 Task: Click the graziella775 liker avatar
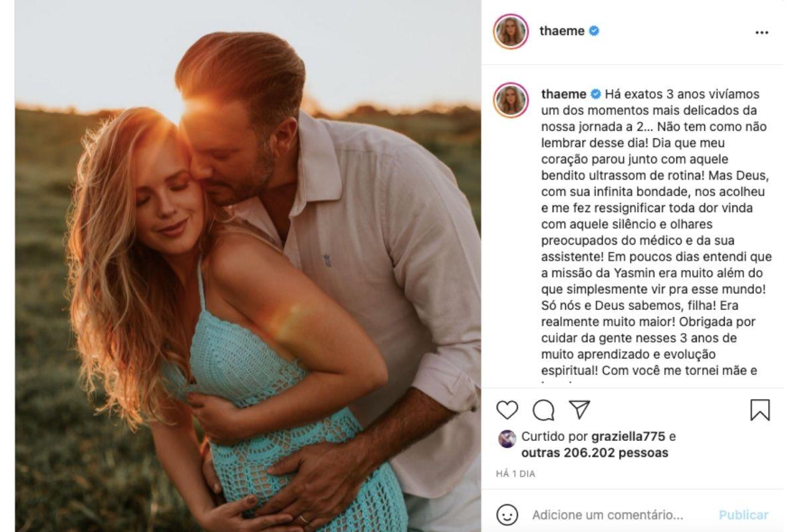pyautogui.click(x=507, y=438)
